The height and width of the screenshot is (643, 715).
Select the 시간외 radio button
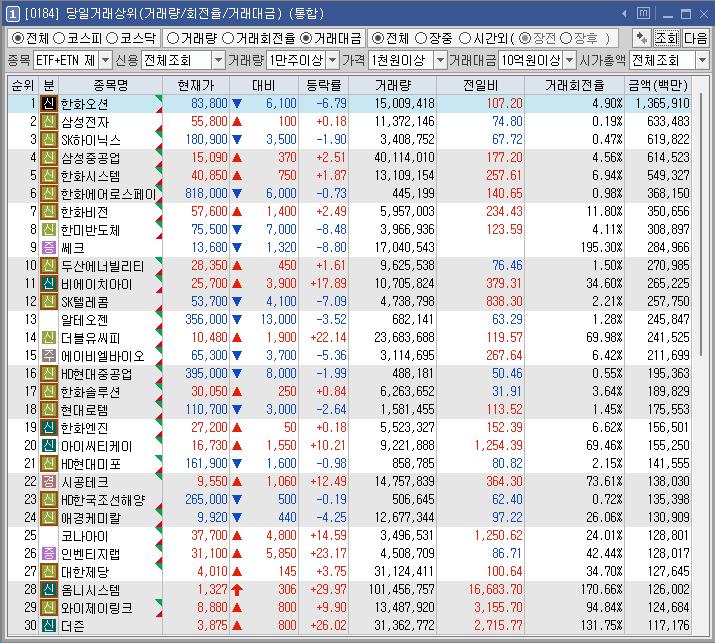[x=465, y=38]
